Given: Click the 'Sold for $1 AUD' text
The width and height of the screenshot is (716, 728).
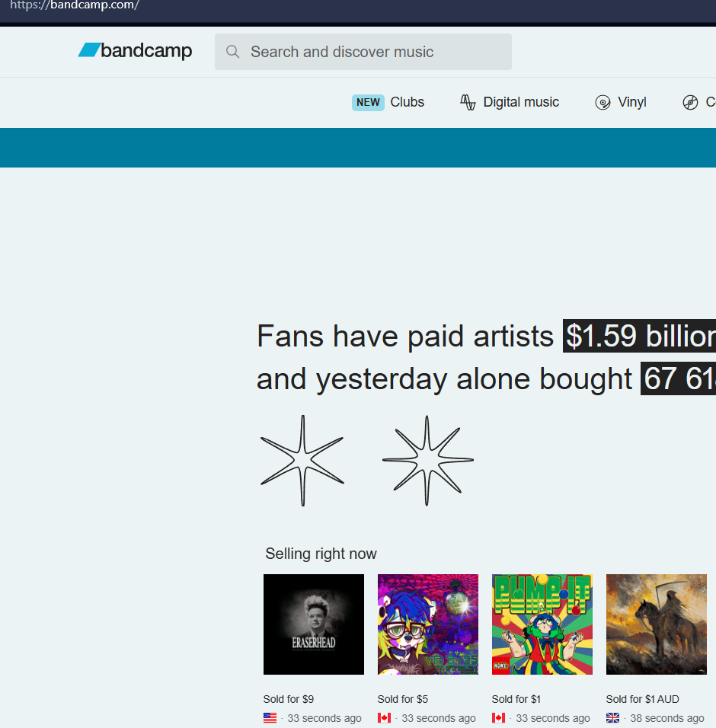Looking at the screenshot, I should (643, 699).
